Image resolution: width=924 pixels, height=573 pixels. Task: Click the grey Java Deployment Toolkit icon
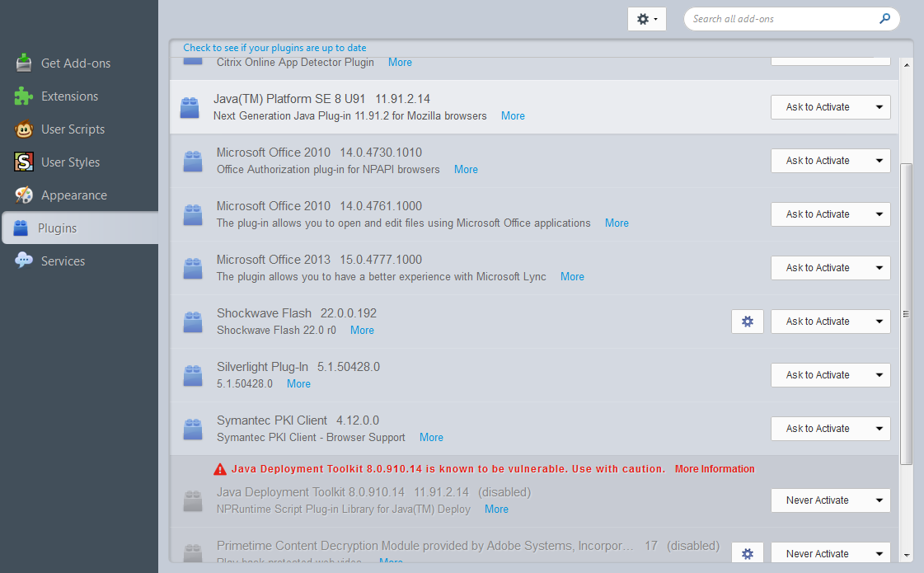pos(193,501)
